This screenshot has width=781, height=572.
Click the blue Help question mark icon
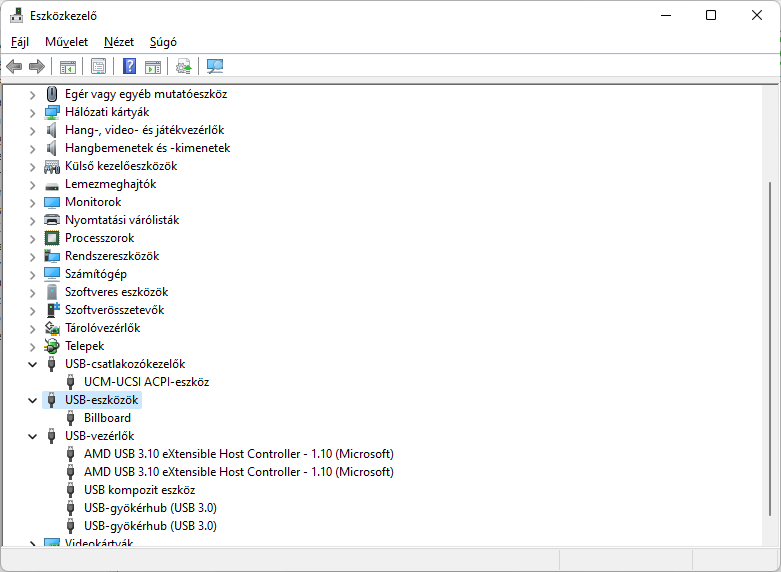[x=130, y=66]
